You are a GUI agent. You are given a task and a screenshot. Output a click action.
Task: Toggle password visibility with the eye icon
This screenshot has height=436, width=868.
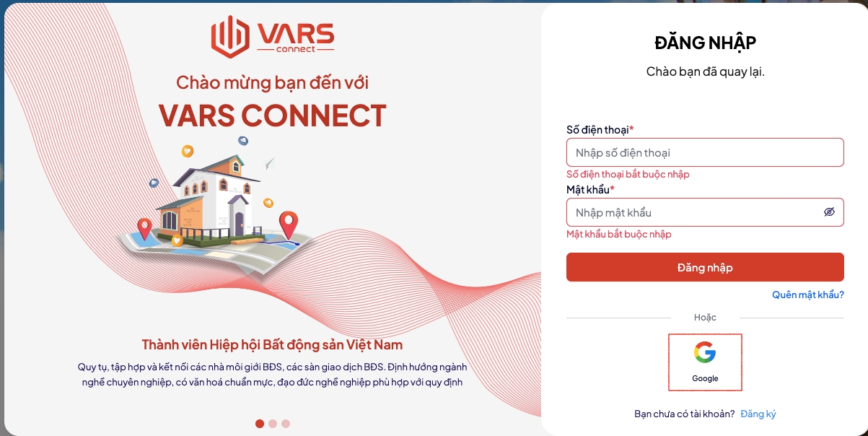pos(829,212)
